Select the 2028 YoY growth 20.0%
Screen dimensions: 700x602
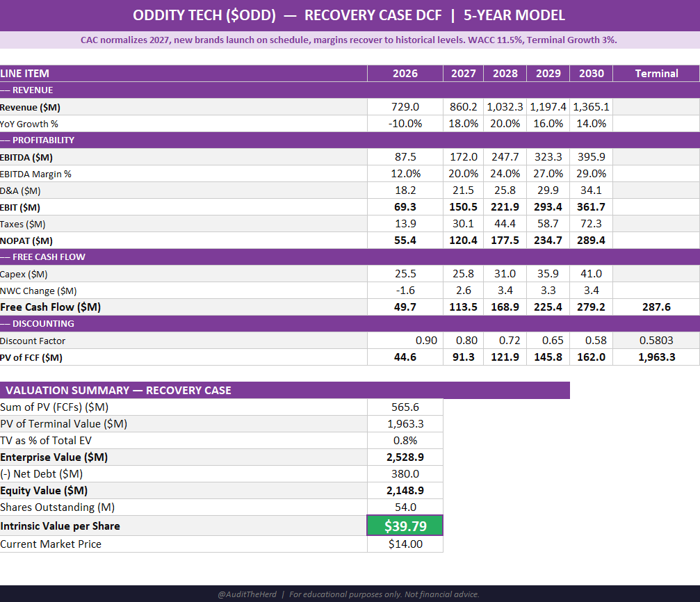(505, 124)
